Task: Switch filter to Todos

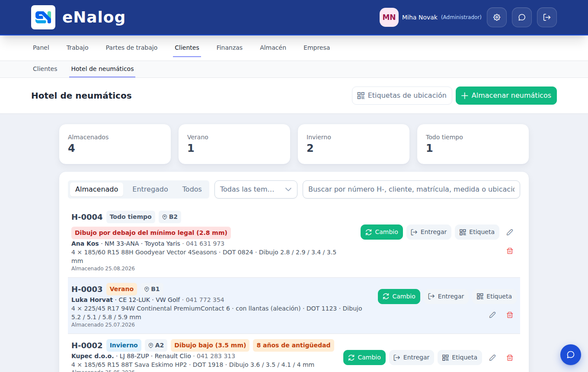Action: point(192,189)
